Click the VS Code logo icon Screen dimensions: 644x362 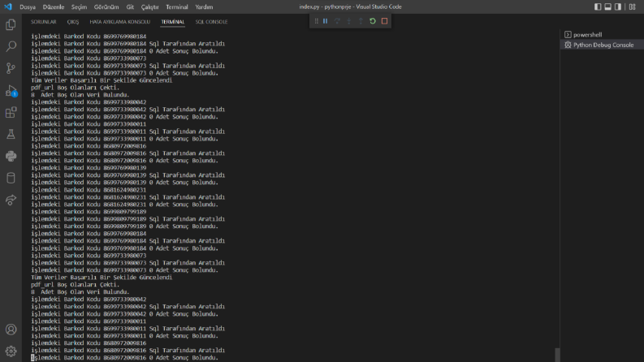coord(8,6)
